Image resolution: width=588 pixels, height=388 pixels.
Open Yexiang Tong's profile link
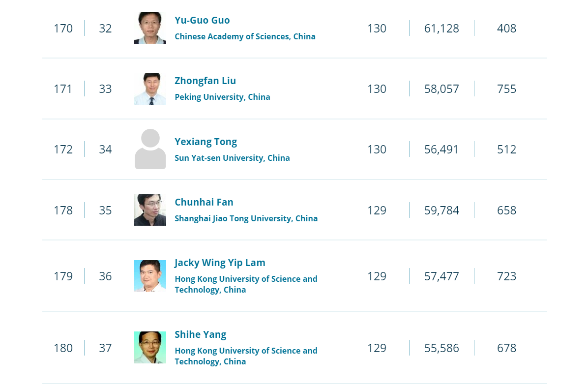(206, 142)
